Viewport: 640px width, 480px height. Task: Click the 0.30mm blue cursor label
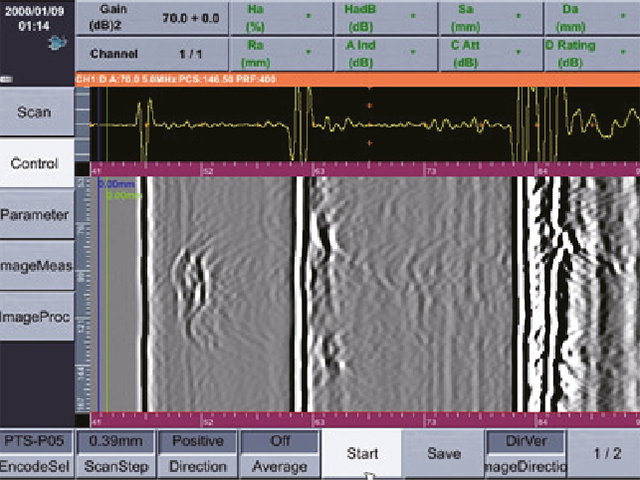(x=117, y=184)
